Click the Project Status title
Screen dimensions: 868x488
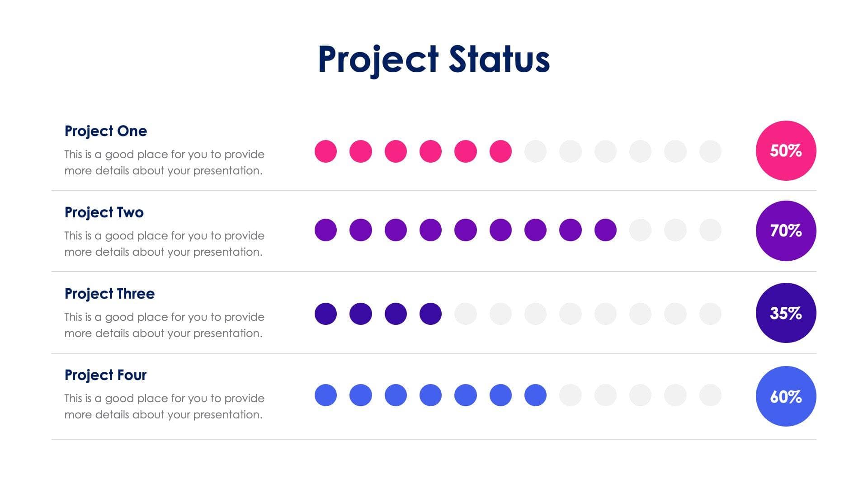tap(434, 59)
